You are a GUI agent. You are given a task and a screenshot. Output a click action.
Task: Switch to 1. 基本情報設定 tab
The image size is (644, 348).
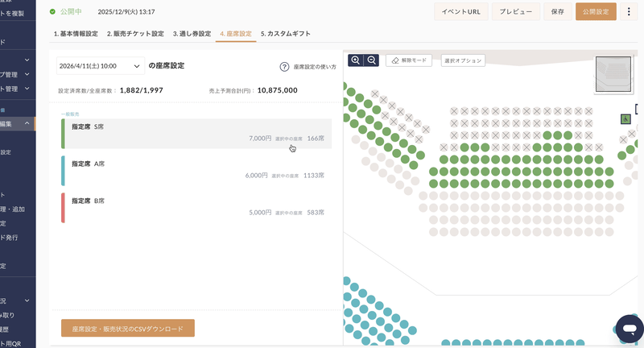pos(76,34)
